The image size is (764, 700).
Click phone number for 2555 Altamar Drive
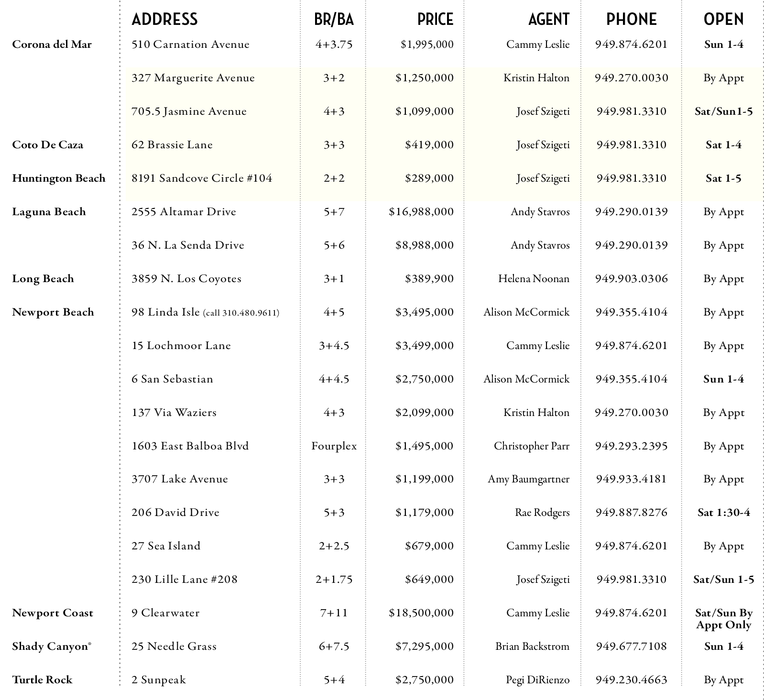coord(631,212)
